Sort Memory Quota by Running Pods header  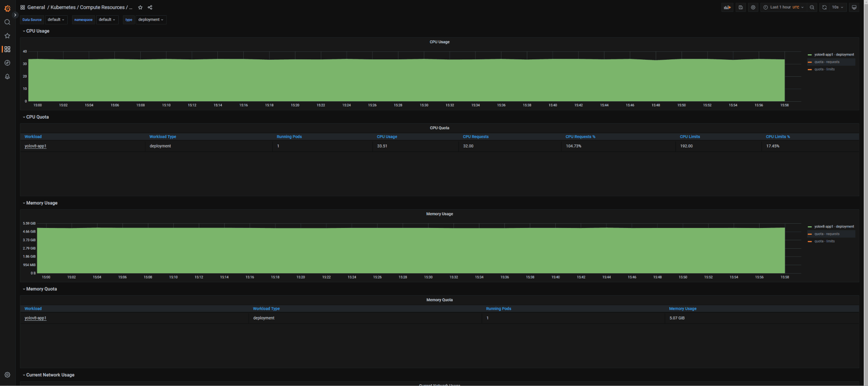point(498,309)
